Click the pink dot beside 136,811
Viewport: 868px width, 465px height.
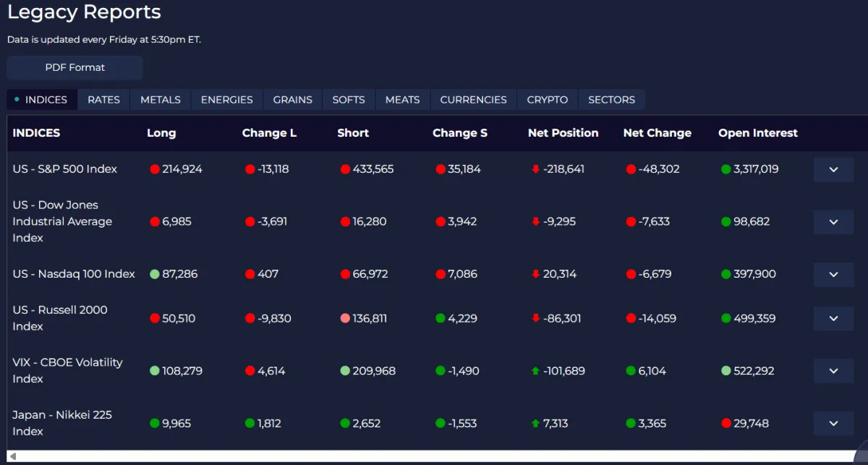coord(345,318)
